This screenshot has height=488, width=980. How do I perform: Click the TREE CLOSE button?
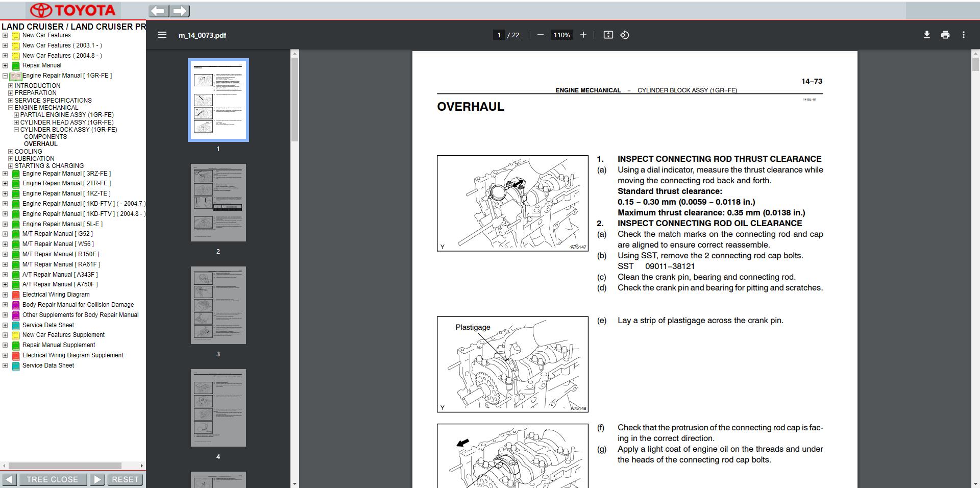(52, 479)
